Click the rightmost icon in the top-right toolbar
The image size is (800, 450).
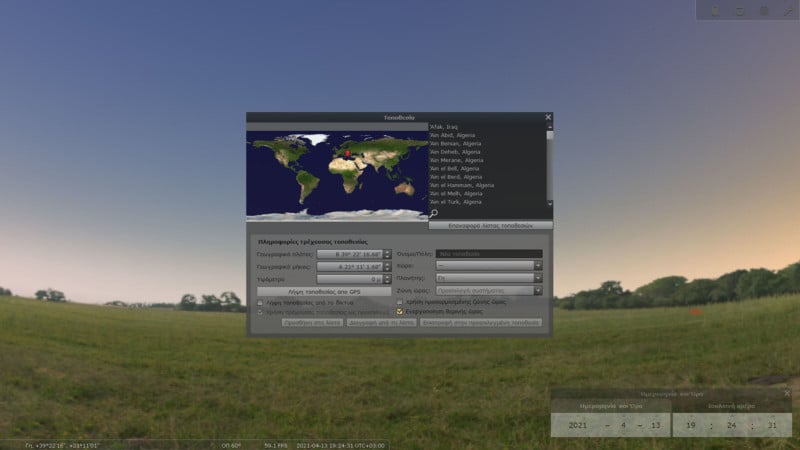point(789,10)
